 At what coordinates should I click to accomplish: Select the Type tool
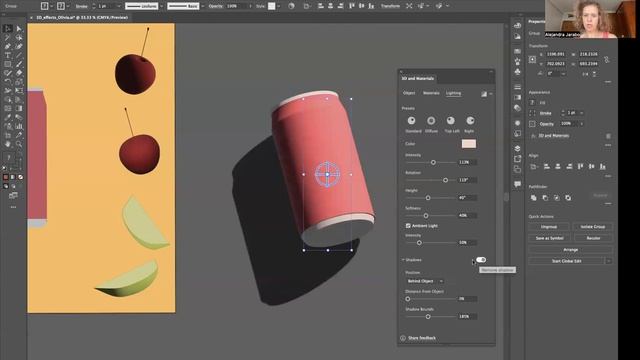point(8,55)
